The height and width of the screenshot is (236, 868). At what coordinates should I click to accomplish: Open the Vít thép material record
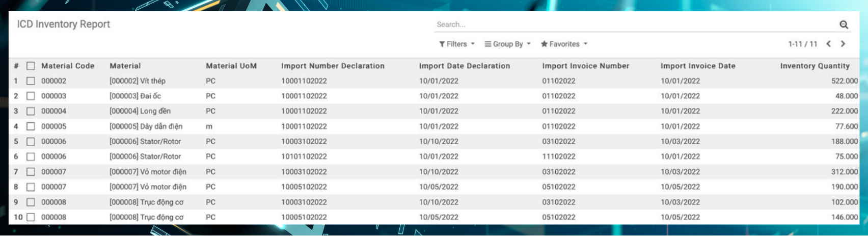[138, 81]
